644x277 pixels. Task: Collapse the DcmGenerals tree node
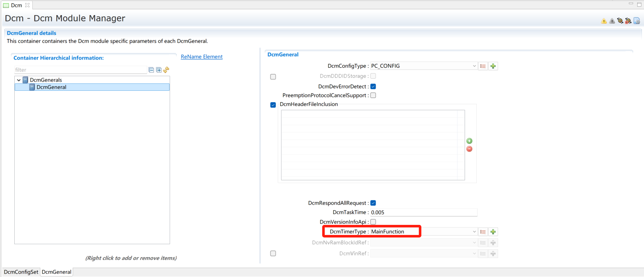pyautogui.click(x=19, y=80)
